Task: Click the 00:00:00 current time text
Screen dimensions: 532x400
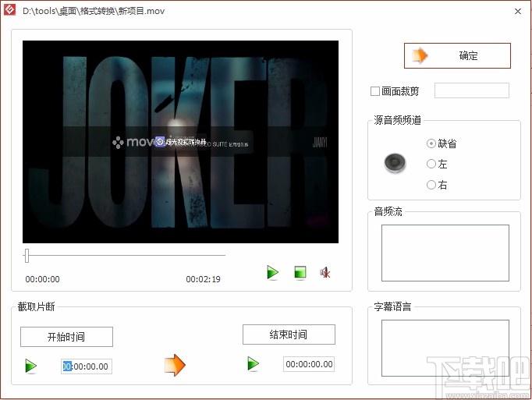Action: (x=42, y=279)
